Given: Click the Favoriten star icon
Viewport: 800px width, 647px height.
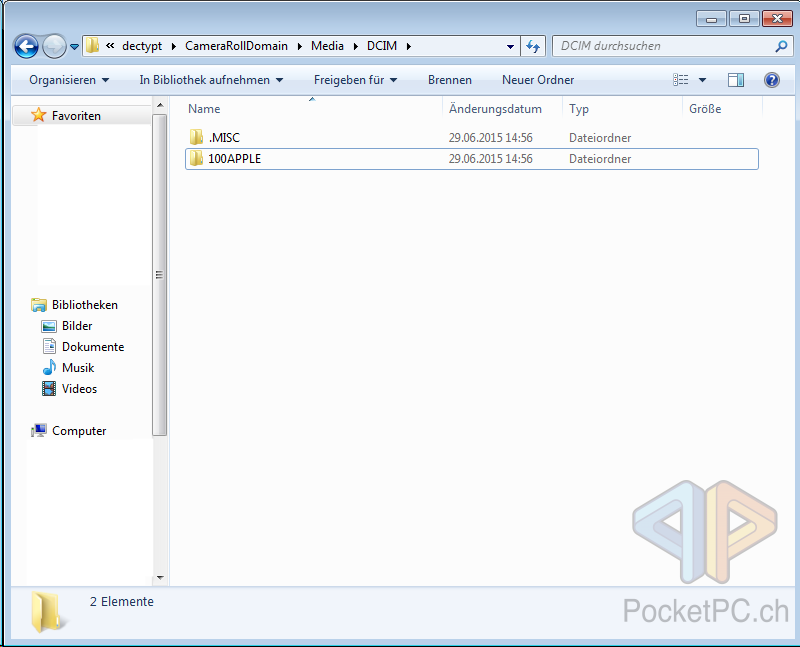Looking at the screenshot, I should coord(39,115).
